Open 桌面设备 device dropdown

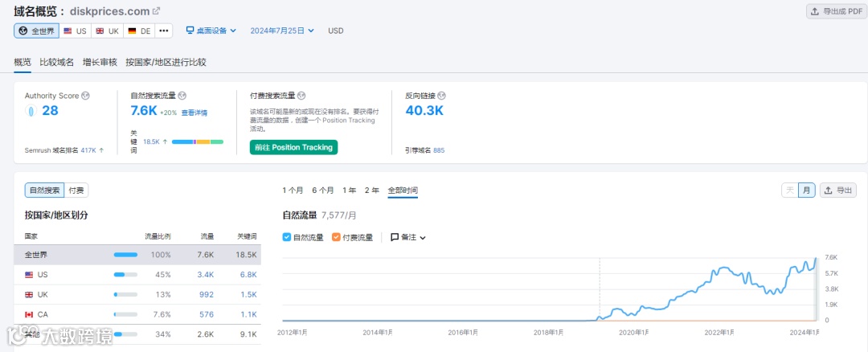tap(211, 31)
